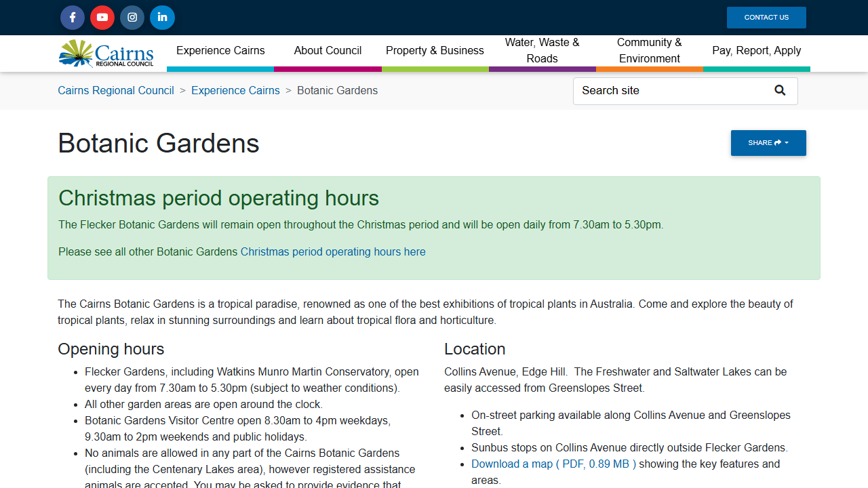Go to Experience Cairns breadcrumb link
Screen dimensions: 868x488
pos(235,91)
